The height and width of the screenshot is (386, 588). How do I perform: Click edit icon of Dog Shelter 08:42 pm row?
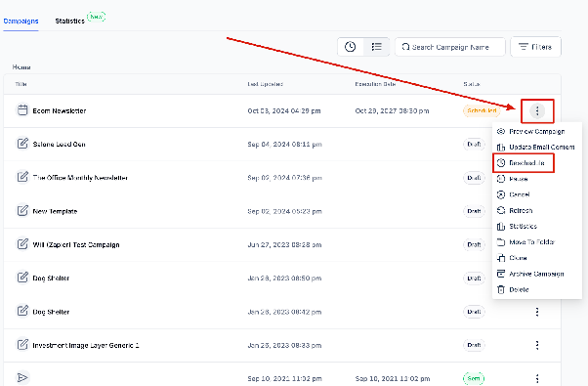coord(22,311)
